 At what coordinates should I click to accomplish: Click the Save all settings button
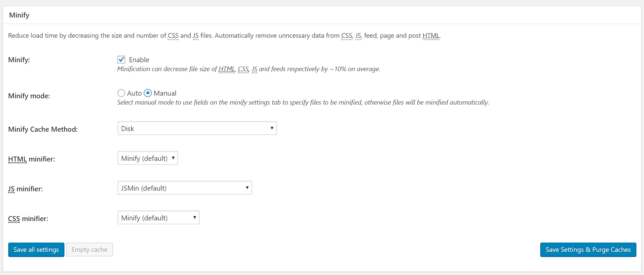36,250
